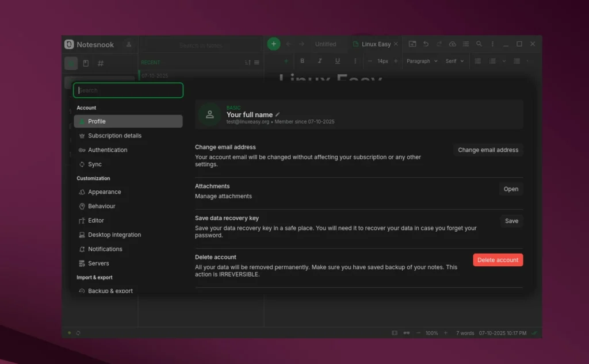Open the notes sort order options
Viewport: 589px width, 364px height.
click(x=248, y=63)
